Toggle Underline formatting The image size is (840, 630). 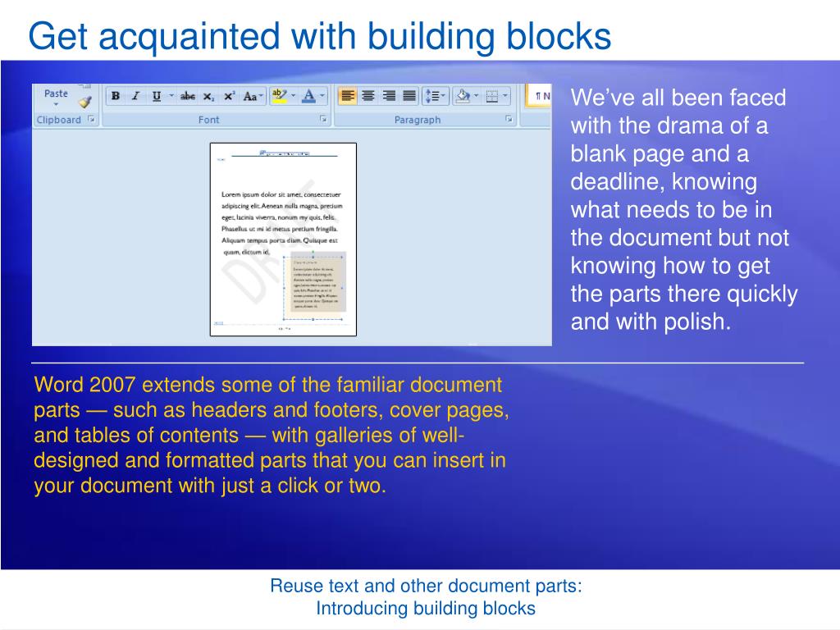[157, 97]
